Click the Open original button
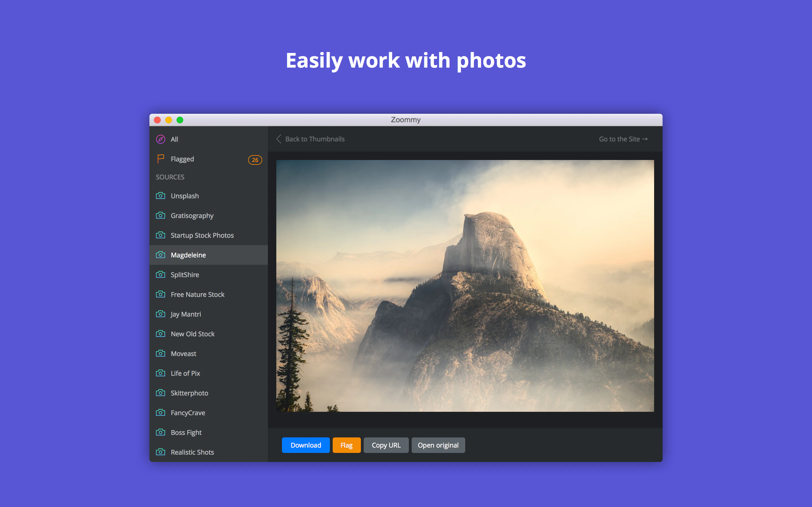 click(x=438, y=445)
